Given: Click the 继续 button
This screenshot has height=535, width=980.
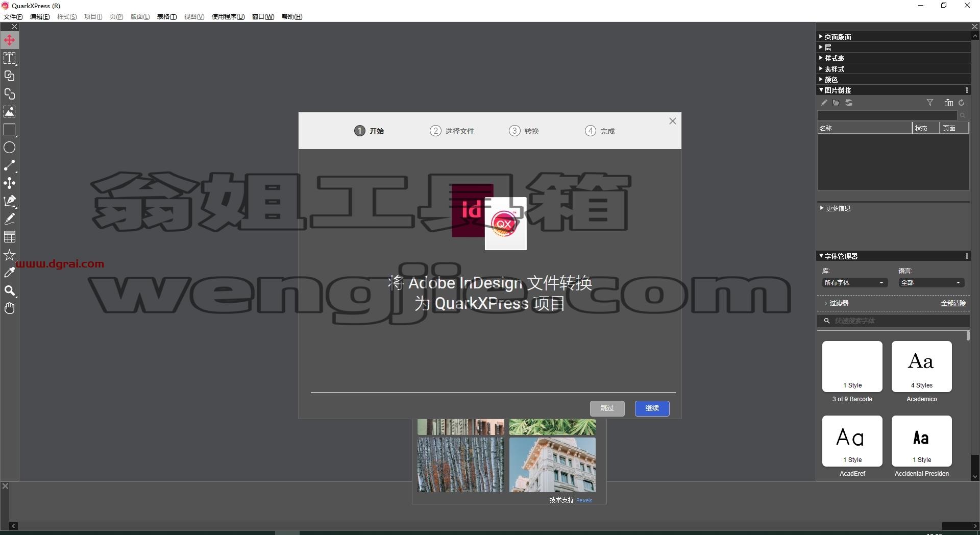Looking at the screenshot, I should tap(652, 408).
